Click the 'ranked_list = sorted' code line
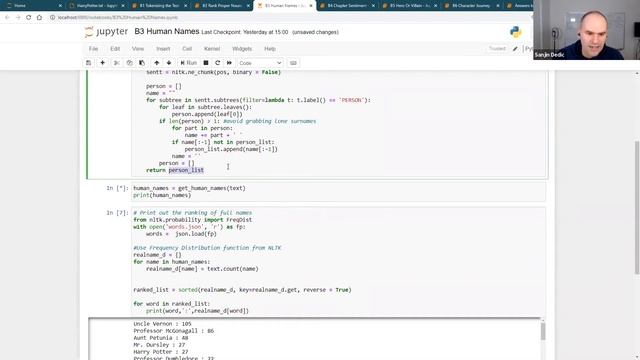The width and height of the screenshot is (640, 360). click(242, 290)
